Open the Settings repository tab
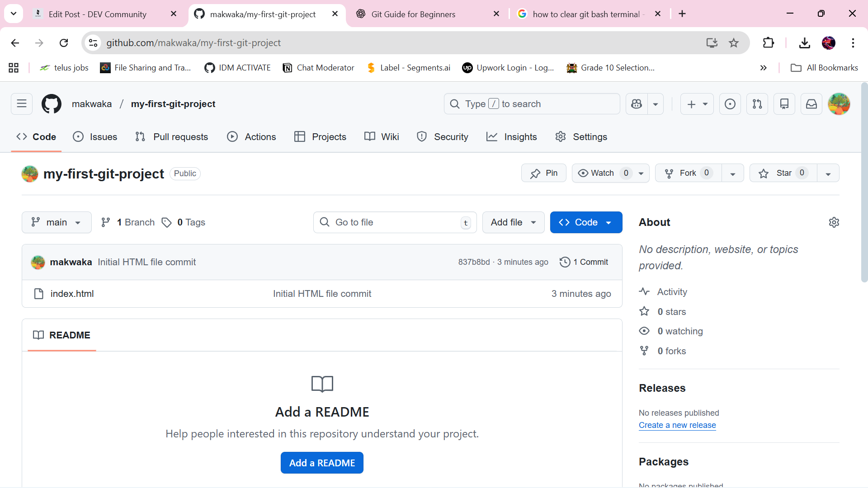The height and width of the screenshot is (488, 868). click(581, 137)
